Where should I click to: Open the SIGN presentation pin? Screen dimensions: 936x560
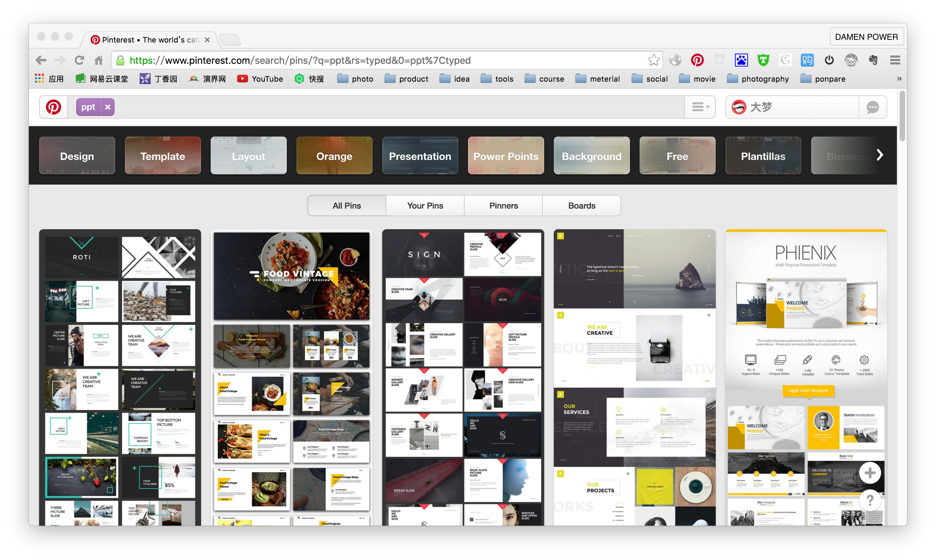(x=463, y=377)
